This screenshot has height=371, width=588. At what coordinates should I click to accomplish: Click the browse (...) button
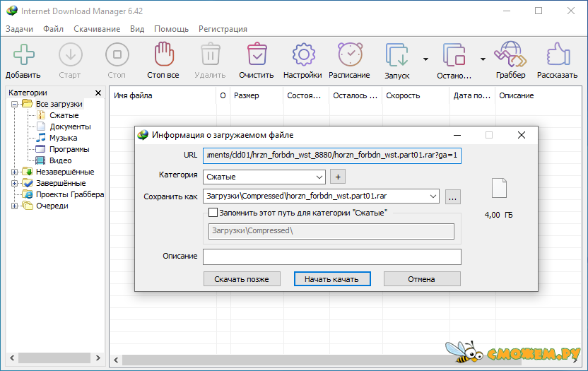(452, 196)
